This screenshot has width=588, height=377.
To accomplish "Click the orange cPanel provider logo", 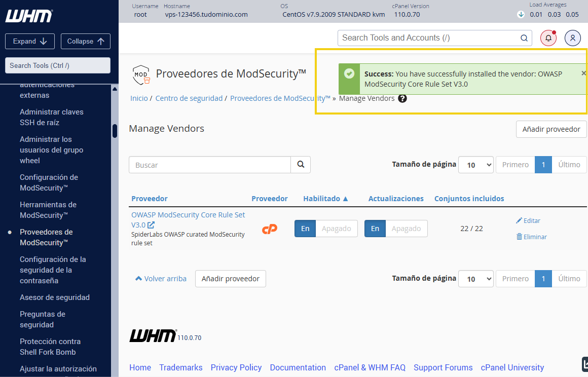I will (269, 229).
